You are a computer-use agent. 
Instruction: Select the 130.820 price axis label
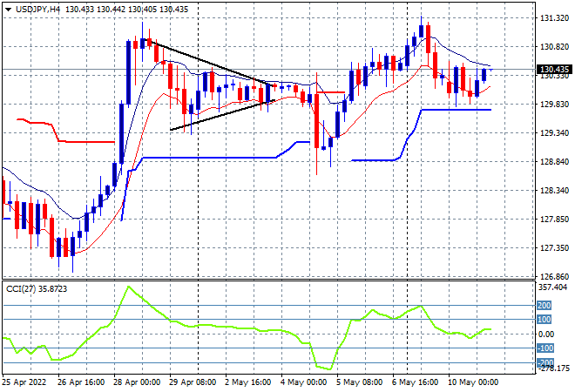pos(554,46)
